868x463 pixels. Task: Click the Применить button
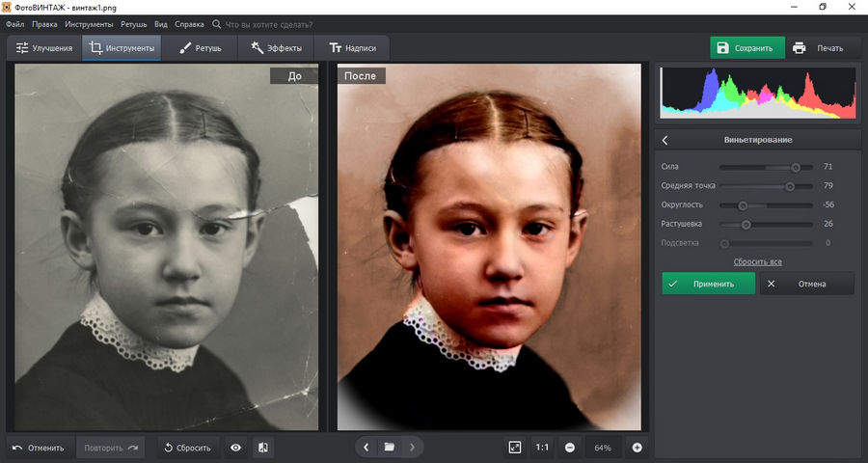(708, 284)
